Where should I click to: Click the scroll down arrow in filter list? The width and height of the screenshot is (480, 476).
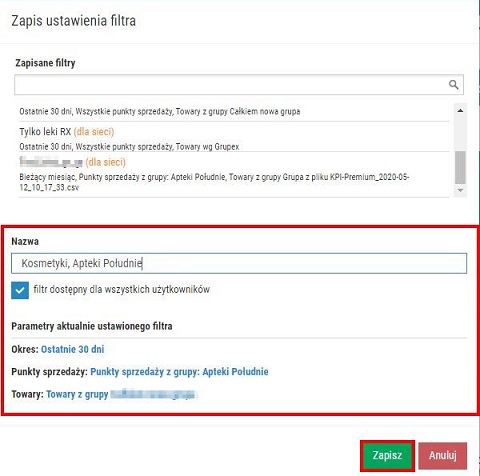pyautogui.click(x=460, y=190)
